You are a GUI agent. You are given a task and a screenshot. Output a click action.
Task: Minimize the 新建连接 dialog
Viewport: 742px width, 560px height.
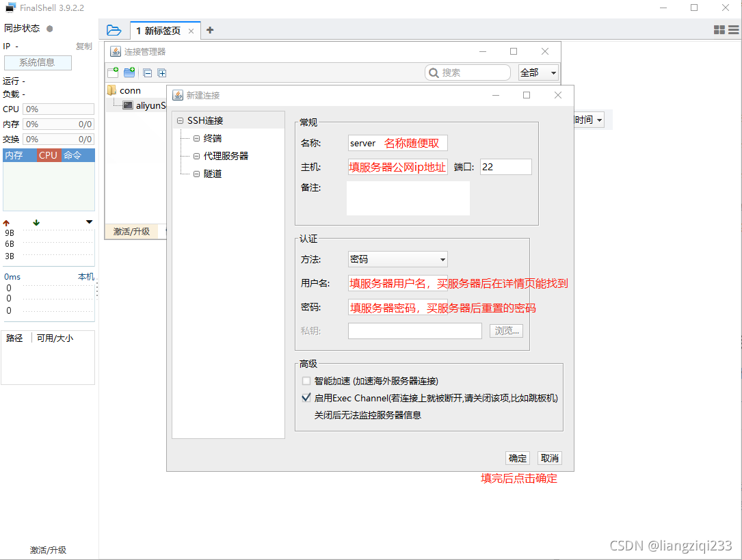point(495,95)
